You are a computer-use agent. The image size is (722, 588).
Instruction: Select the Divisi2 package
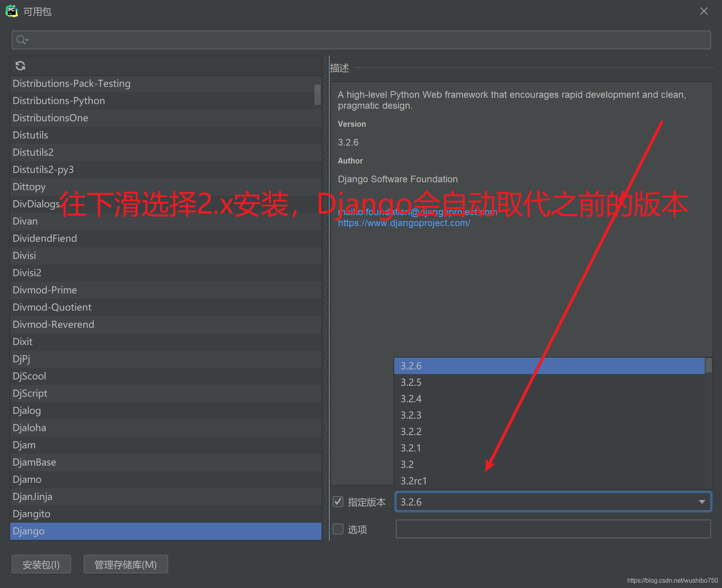(x=166, y=273)
